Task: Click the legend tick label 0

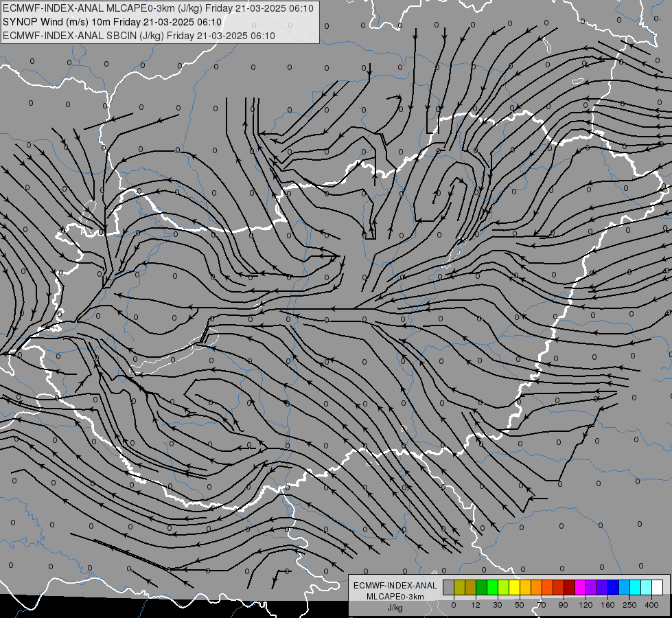Action: (454, 605)
